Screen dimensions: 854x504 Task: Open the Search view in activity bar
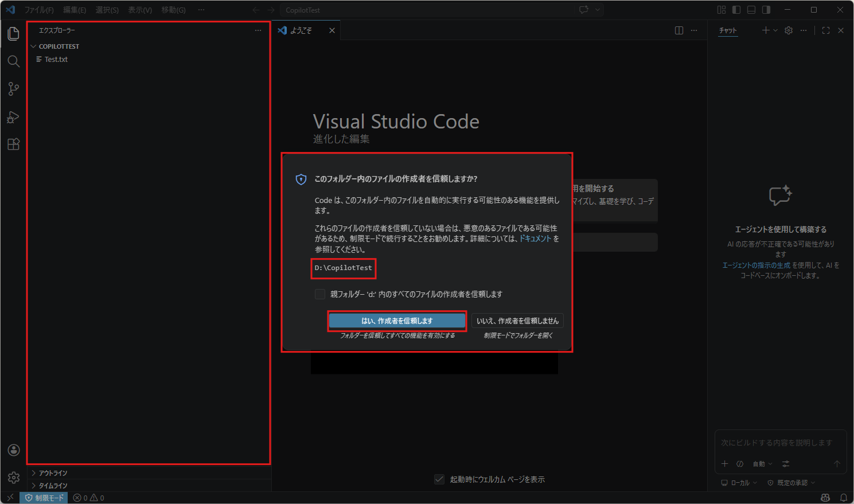[14, 61]
